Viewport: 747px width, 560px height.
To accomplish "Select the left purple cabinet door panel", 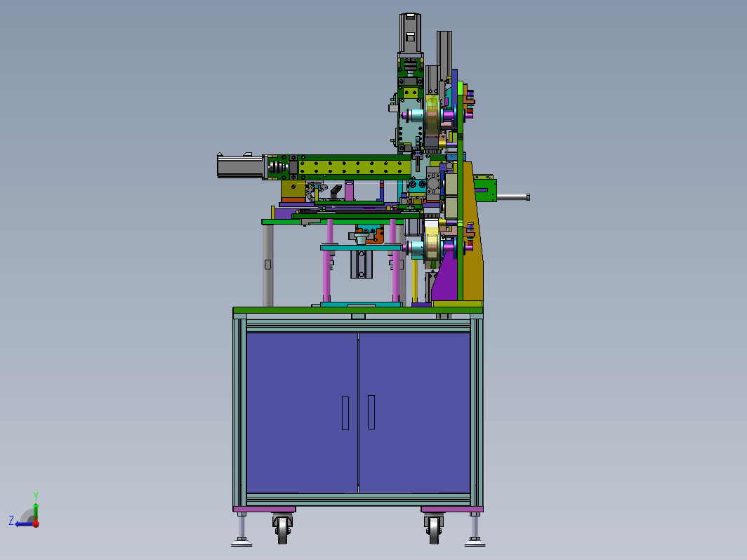I will [302, 413].
